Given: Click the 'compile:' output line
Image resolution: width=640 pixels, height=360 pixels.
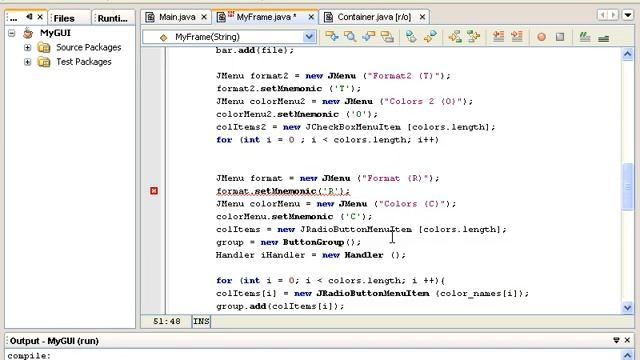Looking at the screenshot, I should click(x=29, y=356).
